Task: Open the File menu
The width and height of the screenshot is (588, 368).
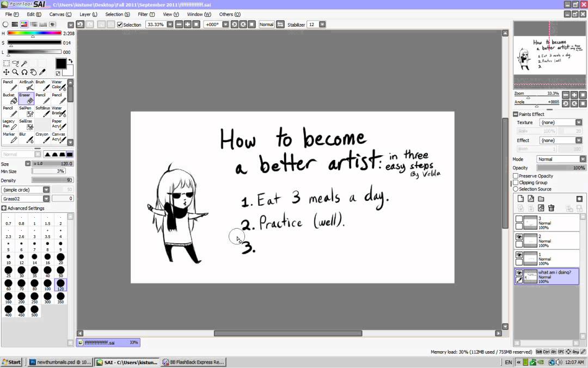Action: [11, 14]
